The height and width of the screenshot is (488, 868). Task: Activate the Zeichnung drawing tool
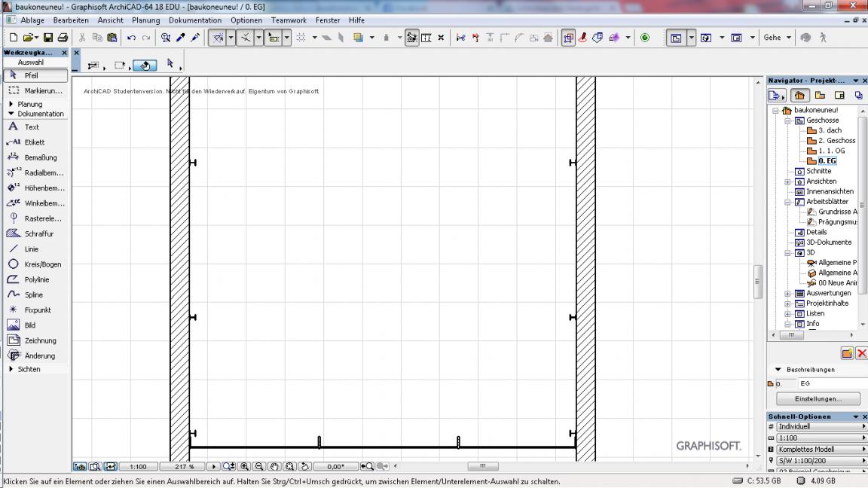coord(35,340)
